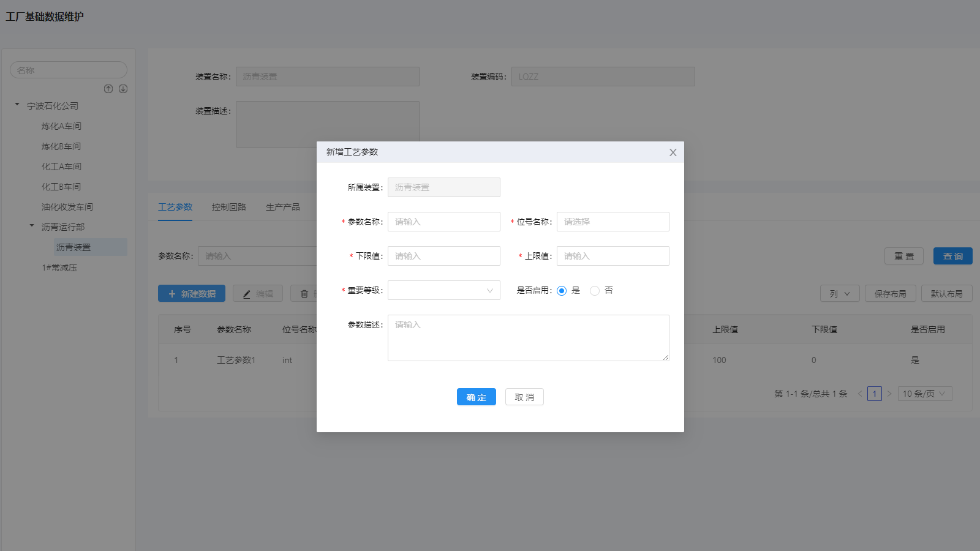The height and width of the screenshot is (551, 980).
Task: Collapse the 沥青运行部 tree node
Action: click(x=32, y=226)
